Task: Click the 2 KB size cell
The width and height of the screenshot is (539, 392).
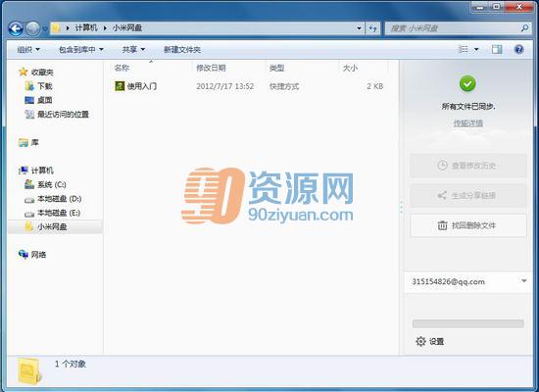Action: (x=374, y=86)
